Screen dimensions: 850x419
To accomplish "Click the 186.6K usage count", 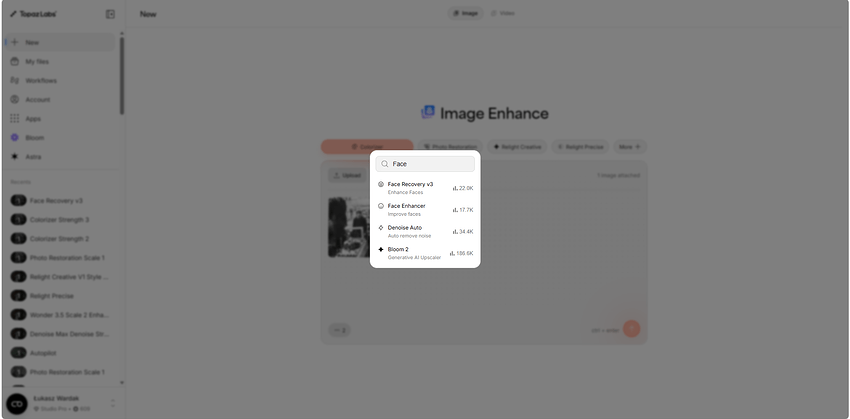I will click(x=461, y=253).
